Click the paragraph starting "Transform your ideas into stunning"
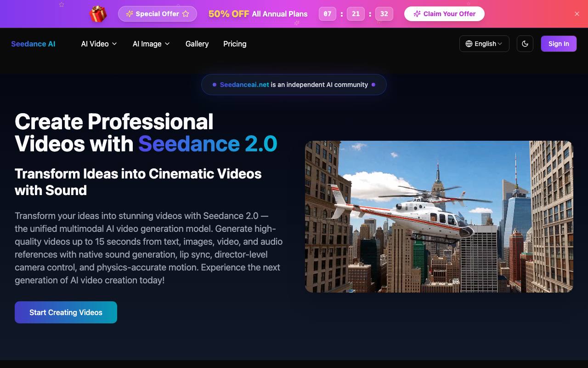This screenshot has height=368, width=588. [149, 248]
